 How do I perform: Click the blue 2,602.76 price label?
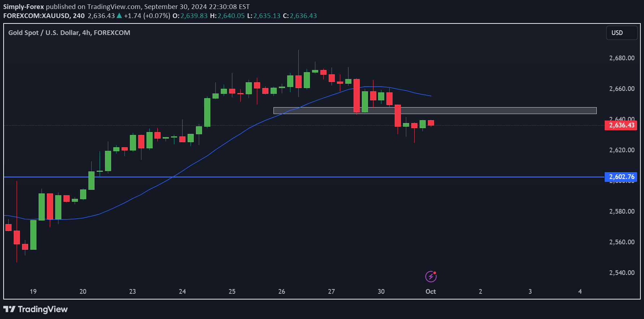click(x=621, y=177)
